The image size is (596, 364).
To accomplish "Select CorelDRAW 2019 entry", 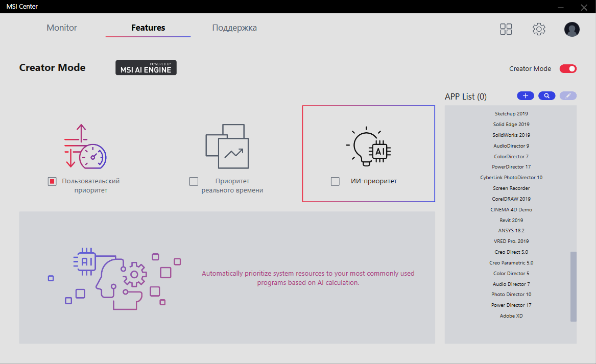I will [x=511, y=199].
